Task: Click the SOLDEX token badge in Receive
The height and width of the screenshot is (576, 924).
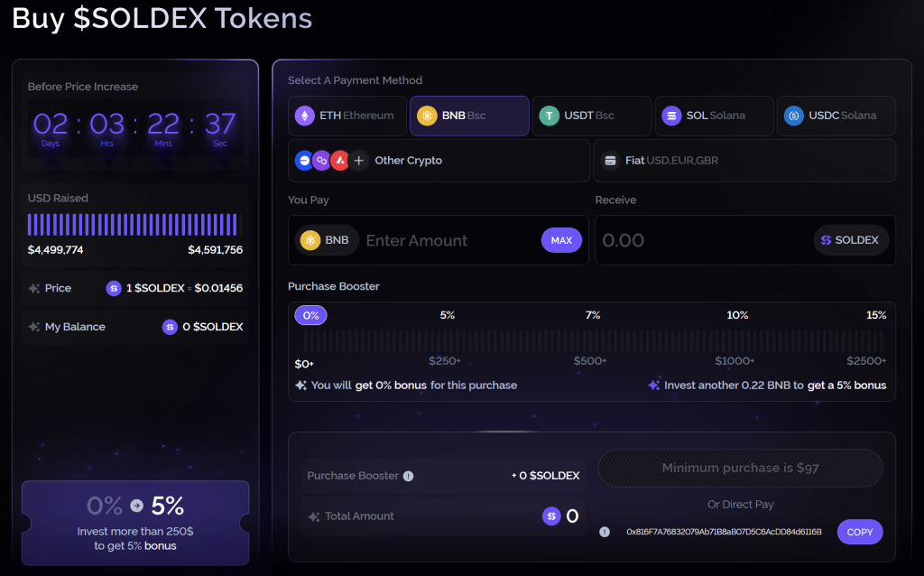Action: (851, 240)
